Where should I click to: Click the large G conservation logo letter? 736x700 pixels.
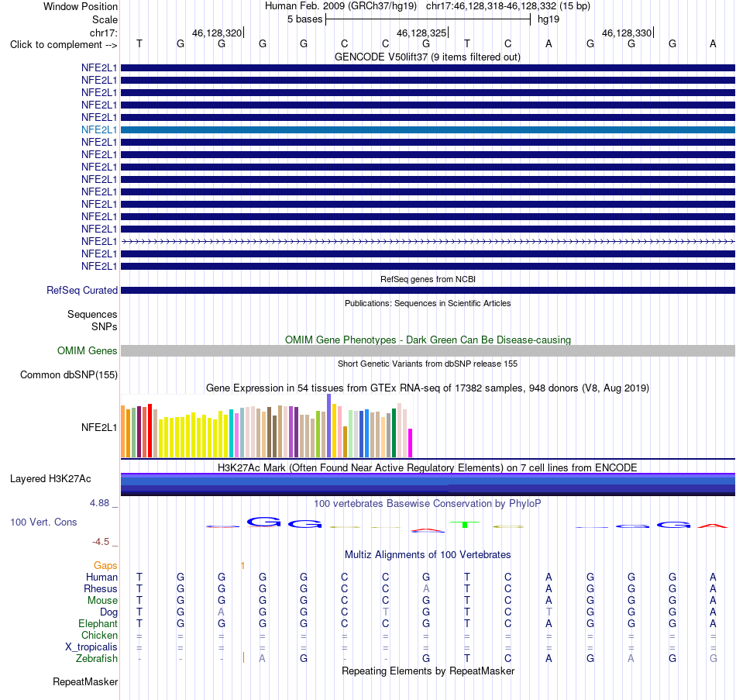click(x=263, y=522)
